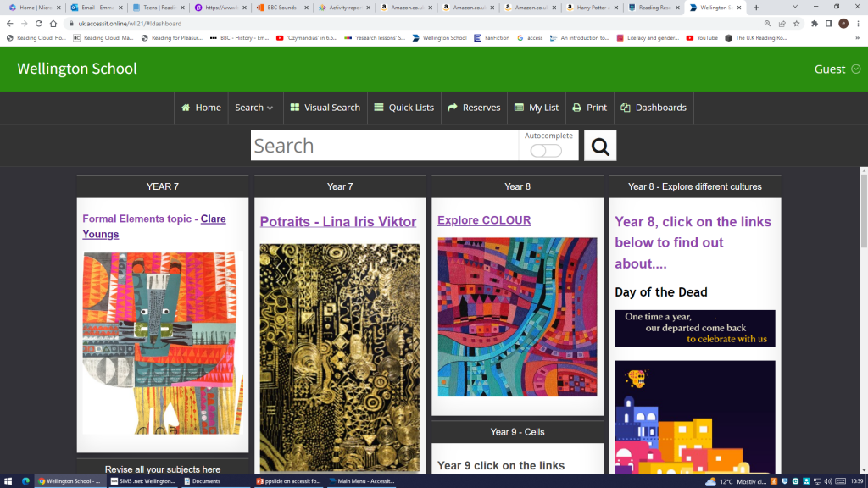Screen dimensions: 868x488
Task: Open the Visual Search grid icon
Action: [294, 108]
